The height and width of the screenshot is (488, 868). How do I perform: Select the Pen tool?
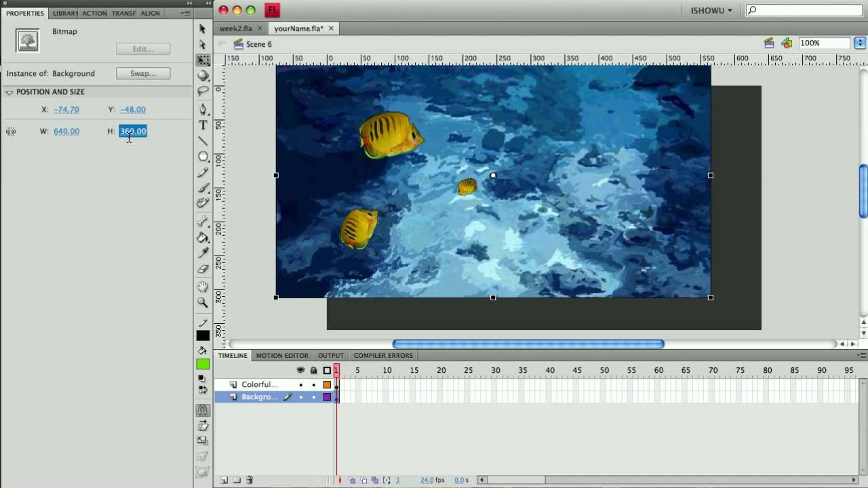(203, 109)
